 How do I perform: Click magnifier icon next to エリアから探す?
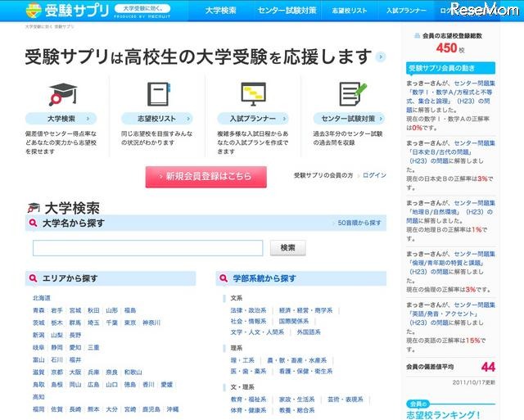click(33, 278)
